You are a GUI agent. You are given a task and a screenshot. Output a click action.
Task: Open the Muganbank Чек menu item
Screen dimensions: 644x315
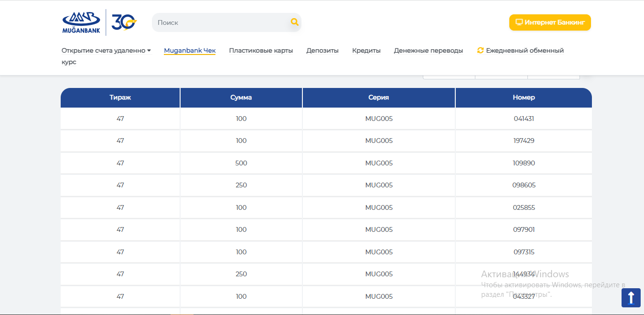coord(190,51)
